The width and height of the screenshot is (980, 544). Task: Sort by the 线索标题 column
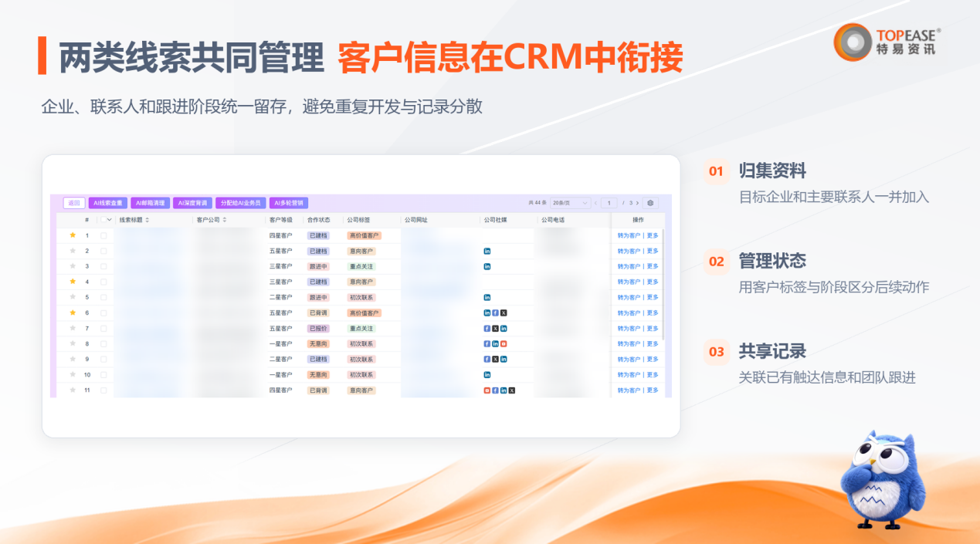click(x=147, y=220)
